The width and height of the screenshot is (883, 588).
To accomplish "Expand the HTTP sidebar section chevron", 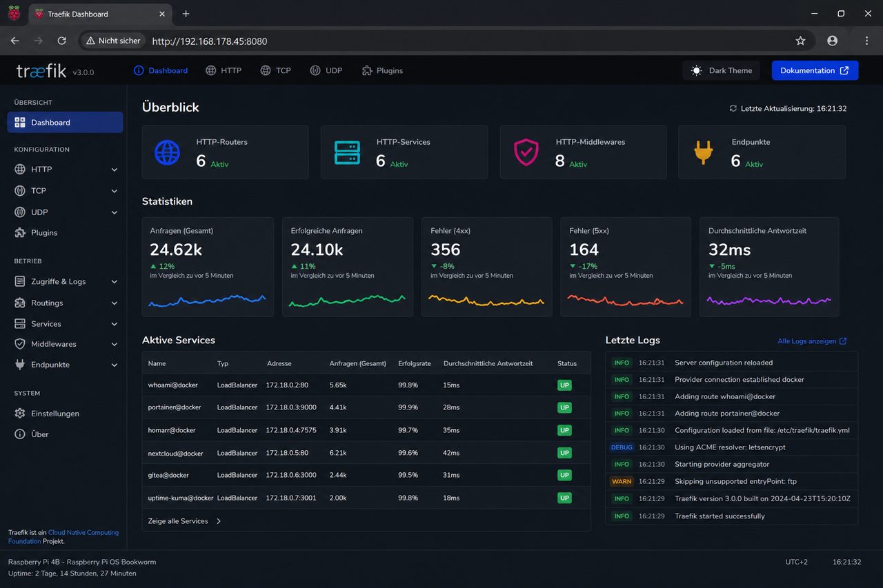I will [x=115, y=170].
